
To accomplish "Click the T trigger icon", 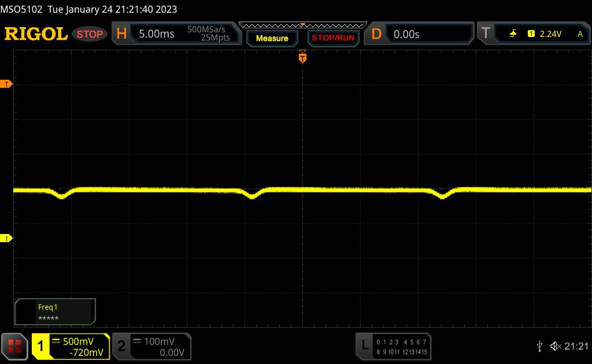I will click(486, 33).
